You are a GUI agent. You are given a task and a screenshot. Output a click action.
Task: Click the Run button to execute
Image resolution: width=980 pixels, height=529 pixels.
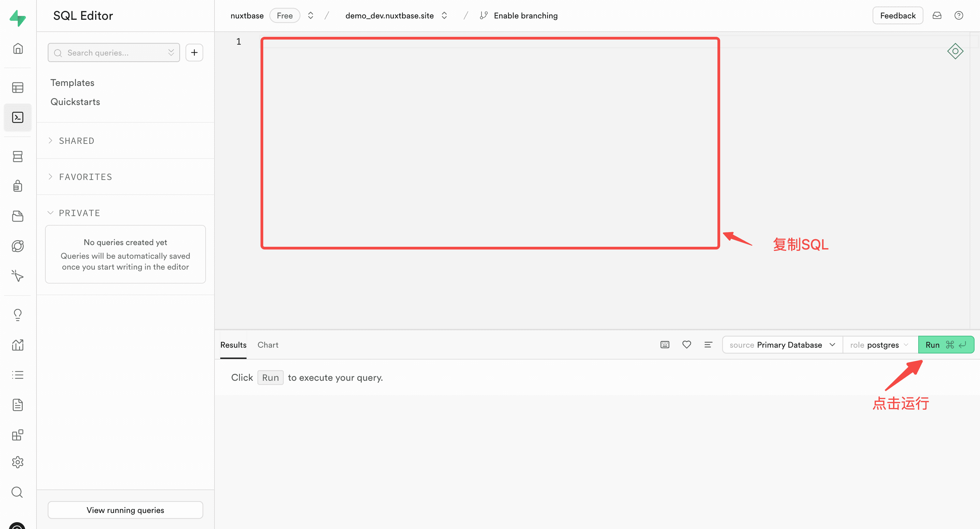(946, 345)
